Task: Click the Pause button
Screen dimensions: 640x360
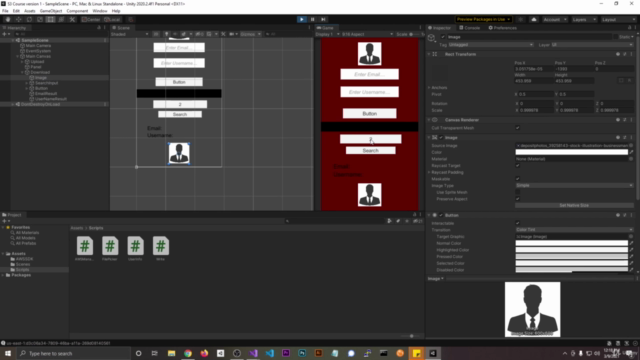Action: pyautogui.click(x=313, y=19)
